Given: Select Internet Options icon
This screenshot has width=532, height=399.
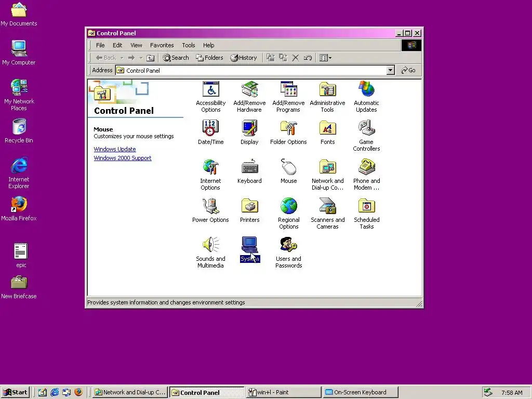Looking at the screenshot, I should [210, 175].
